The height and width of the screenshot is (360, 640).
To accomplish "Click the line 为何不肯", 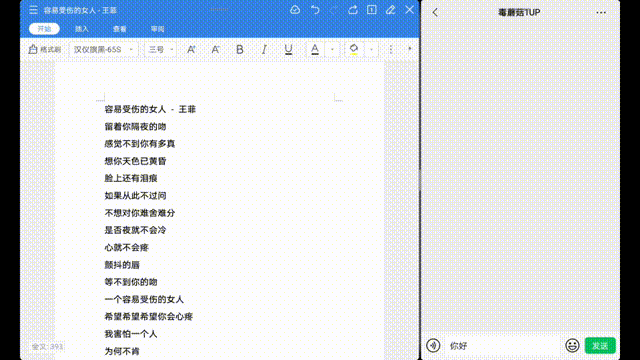I will [122, 351].
